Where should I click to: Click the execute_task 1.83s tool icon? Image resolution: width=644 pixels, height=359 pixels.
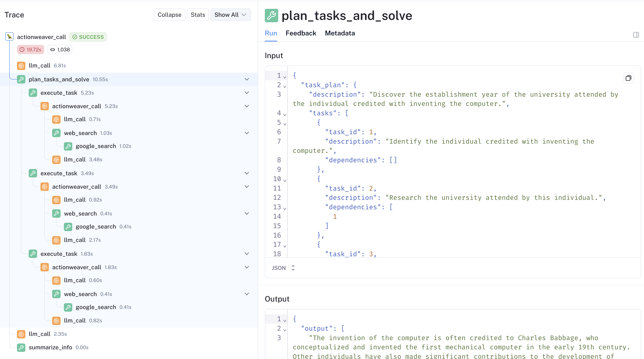click(x=33, y=254)
